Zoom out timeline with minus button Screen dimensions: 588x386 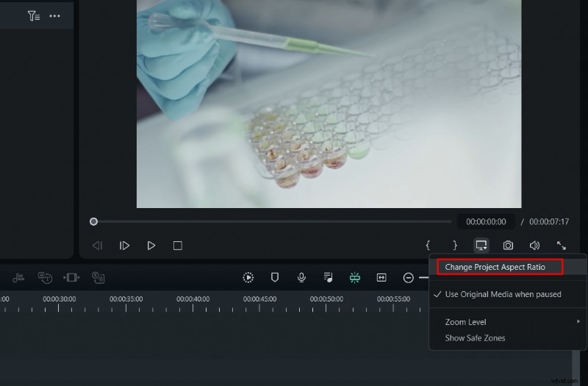[409, 278]
